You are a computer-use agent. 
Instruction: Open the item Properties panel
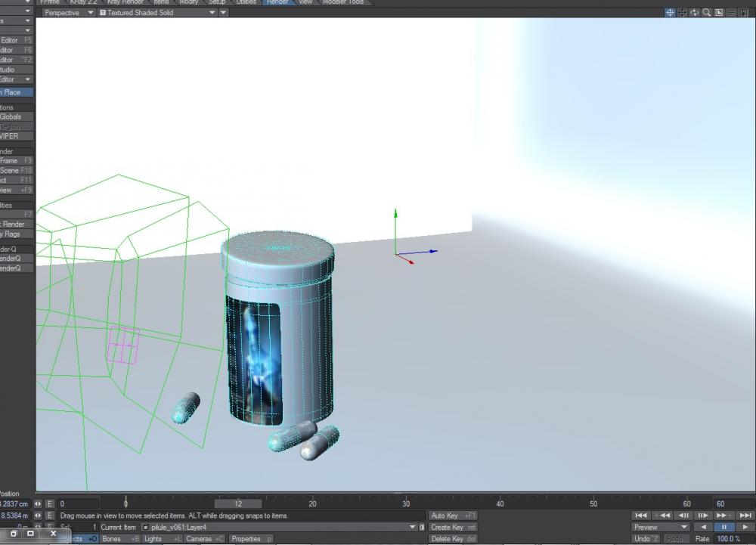coord(251,539)
